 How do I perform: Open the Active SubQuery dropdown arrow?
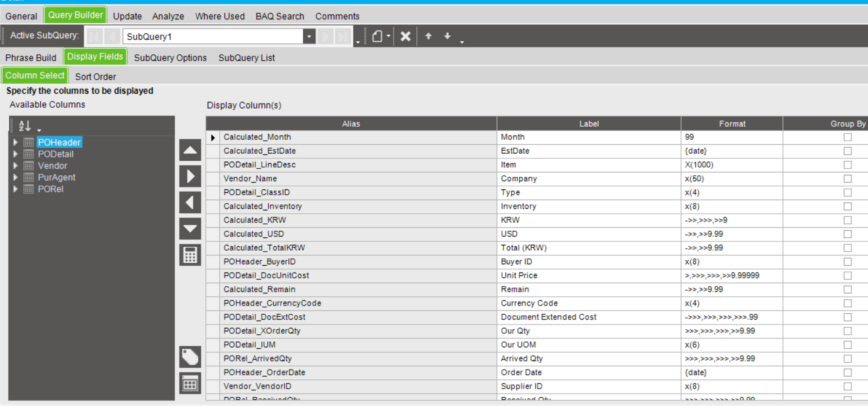click(x=309, y=36)
